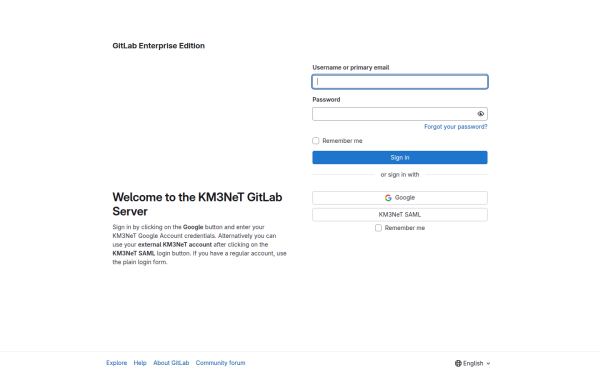Go to the Community forum link
Image resolution: width=600 pixels, height=375 pixels.
click(220, 363)
